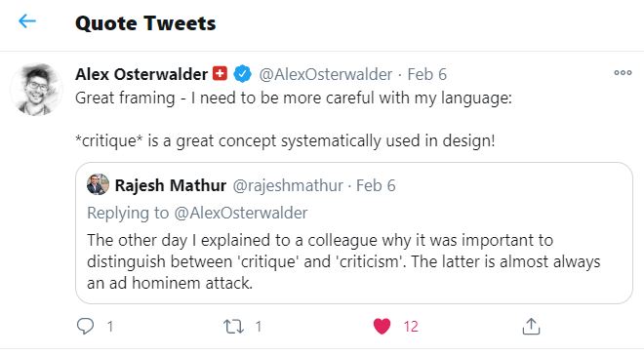
Task: Open Alex Osterwalder's profile picture
Action: click(36, 90)
